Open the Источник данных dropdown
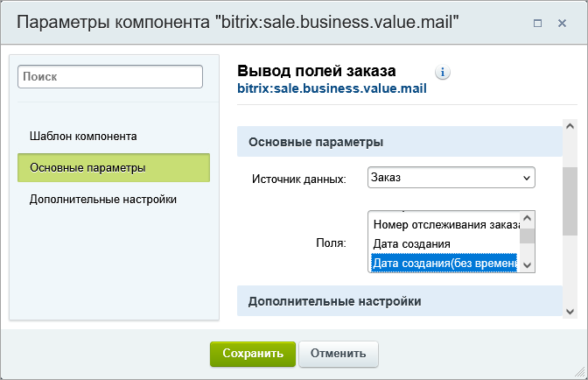This screenshot has width=588, height=380. [451, 178]
